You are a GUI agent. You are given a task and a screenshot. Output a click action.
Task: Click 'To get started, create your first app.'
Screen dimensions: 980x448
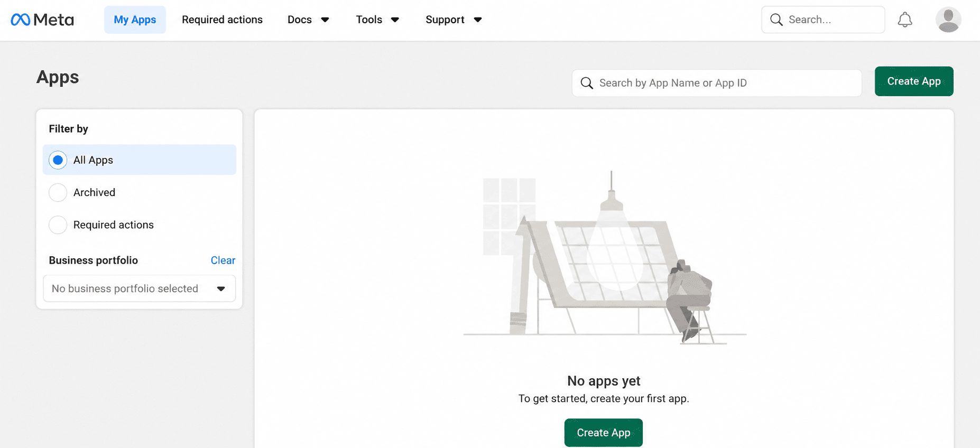click(604, 398)
